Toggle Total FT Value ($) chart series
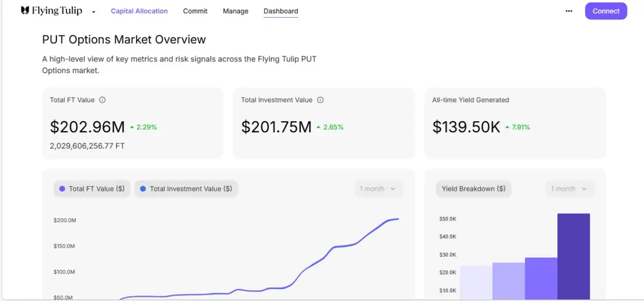Image resolution: width=644 pixels, height=301 pixels. (x=92, y=189)
